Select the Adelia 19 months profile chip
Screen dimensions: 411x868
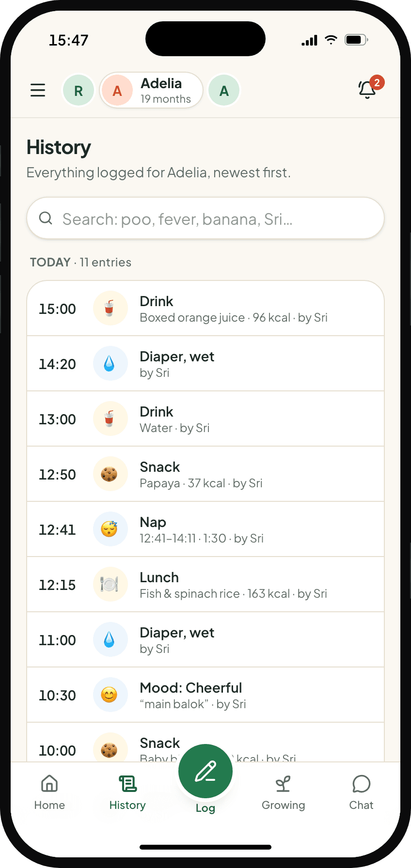(x=151, y=91)
